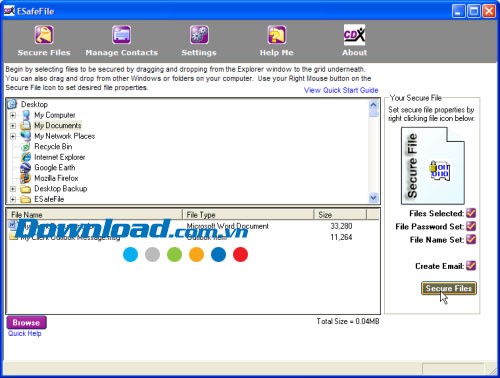Click the Secure Files button in right panel
Image resolution: width=500 pixels, height=378 pixels.
[x=449, y=288]
